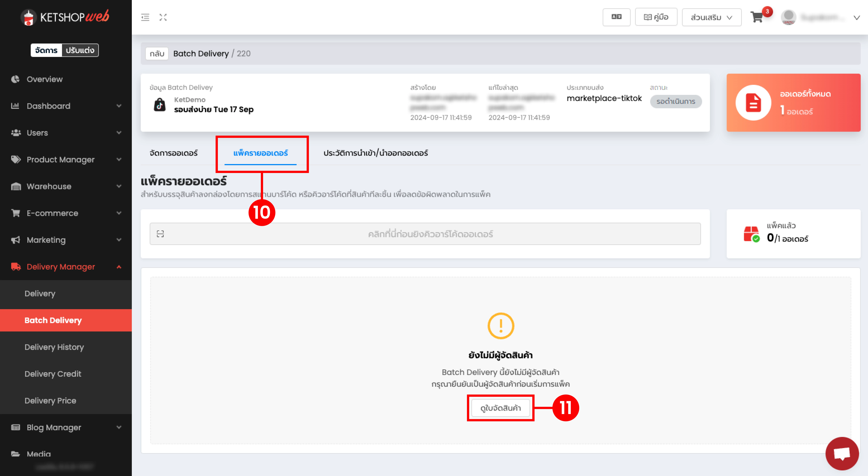Click the Delivery Manager truck icon
Screen dimensions: 868x476
(x=15, y=267)
